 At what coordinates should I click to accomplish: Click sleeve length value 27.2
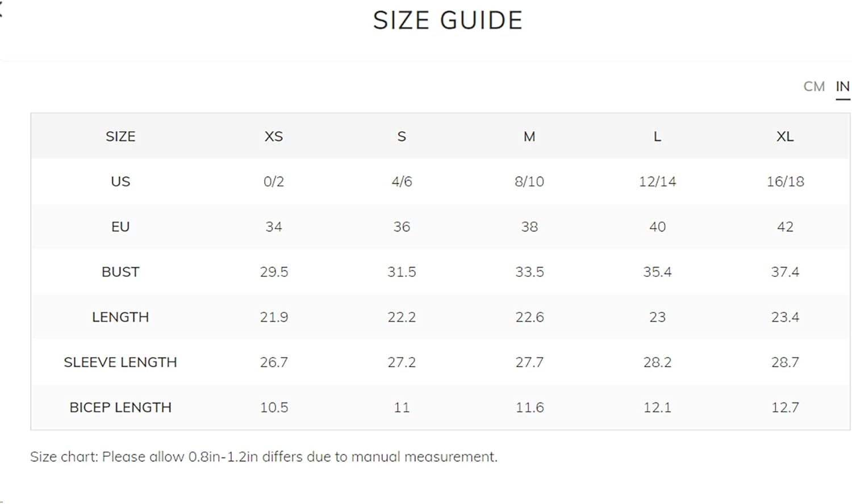(402, 362)
